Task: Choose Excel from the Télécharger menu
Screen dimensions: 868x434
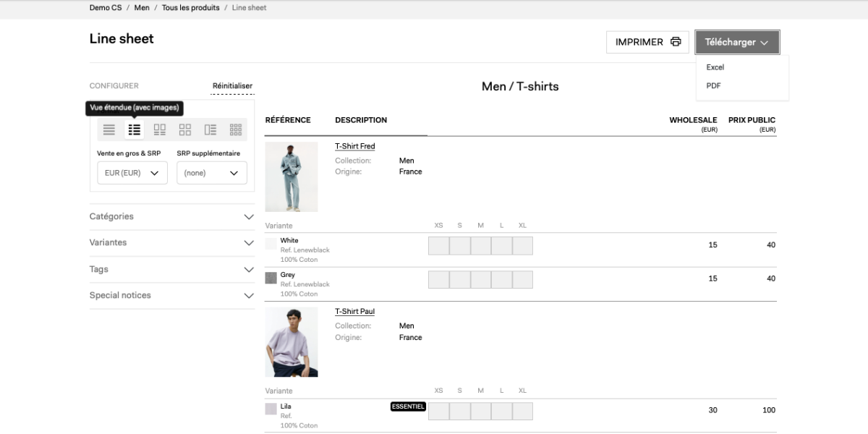Action: point(715,67)
